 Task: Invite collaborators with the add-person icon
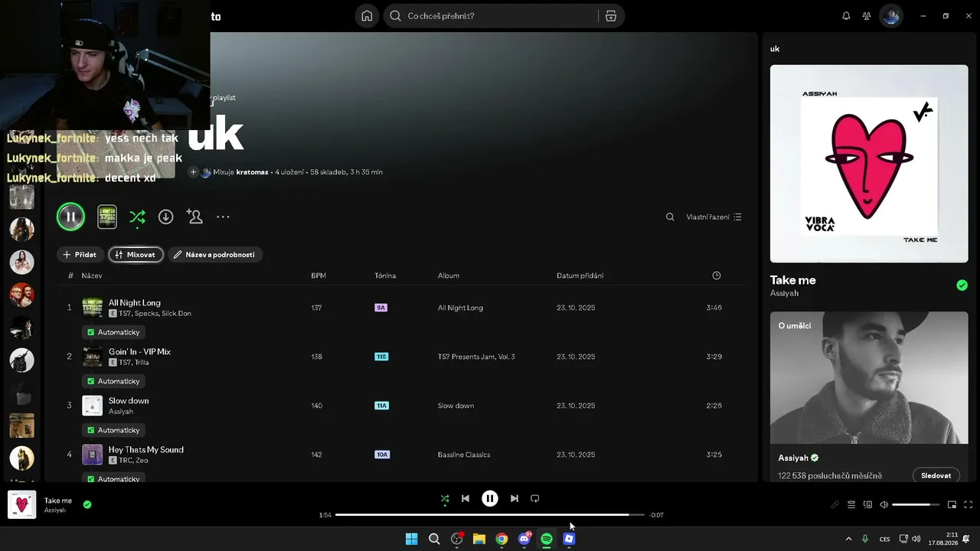[194, 217]
